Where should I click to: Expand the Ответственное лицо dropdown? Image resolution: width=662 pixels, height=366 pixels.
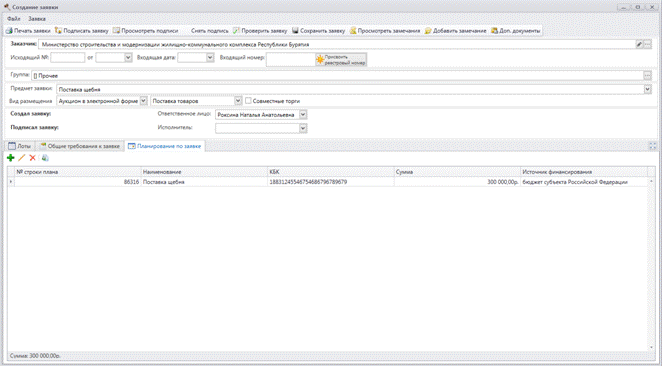click(303, 114)
